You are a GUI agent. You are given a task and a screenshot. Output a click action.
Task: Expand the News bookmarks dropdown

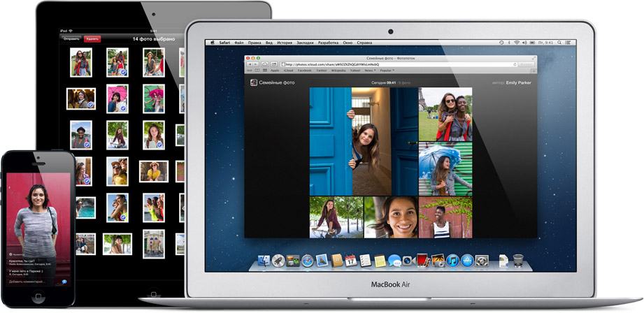click(368, 71)
